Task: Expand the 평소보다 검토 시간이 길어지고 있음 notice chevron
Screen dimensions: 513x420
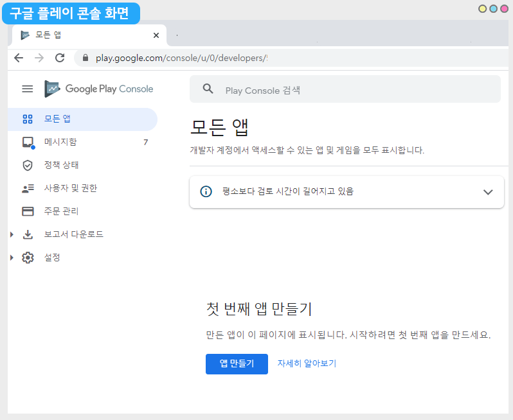Action: (x=488, y=191)
